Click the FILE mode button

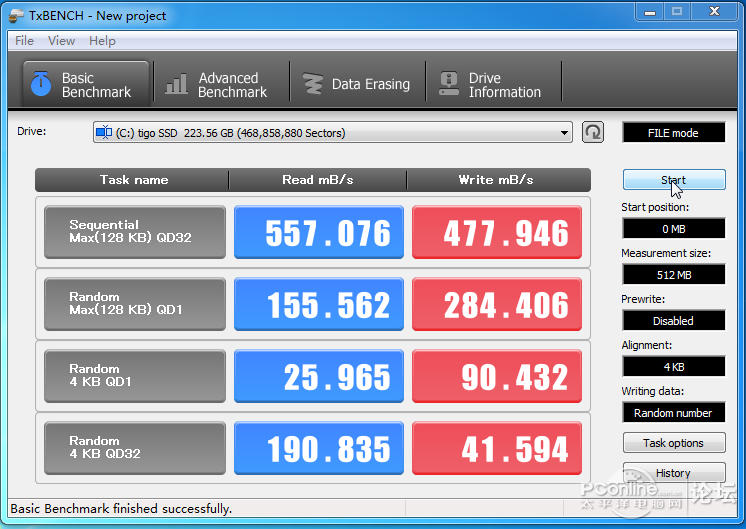pyautogui.click(x=674, y=133)
